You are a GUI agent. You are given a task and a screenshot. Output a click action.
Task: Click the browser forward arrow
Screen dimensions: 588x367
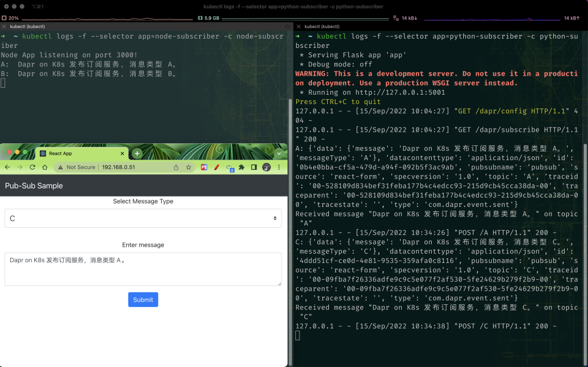click(20, 167)
